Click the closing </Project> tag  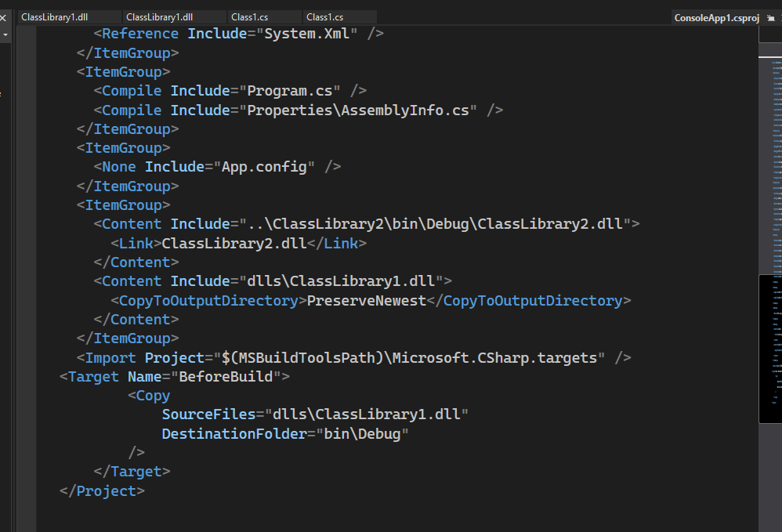102,491
